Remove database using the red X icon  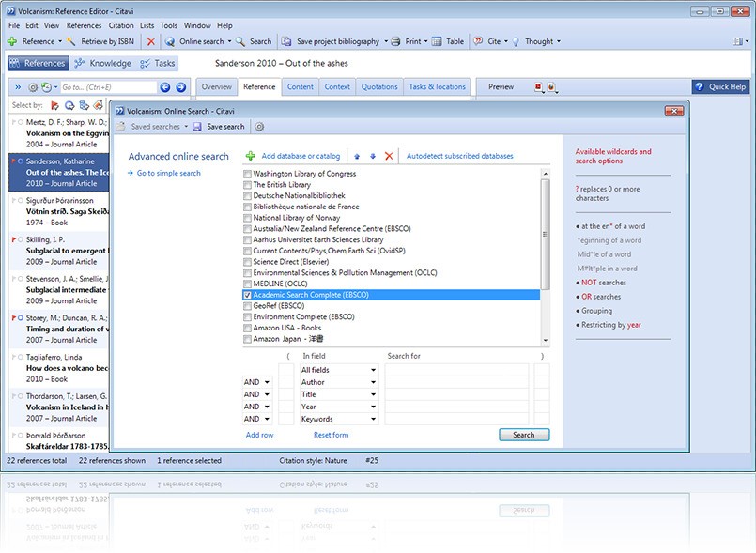pos(389,156)
